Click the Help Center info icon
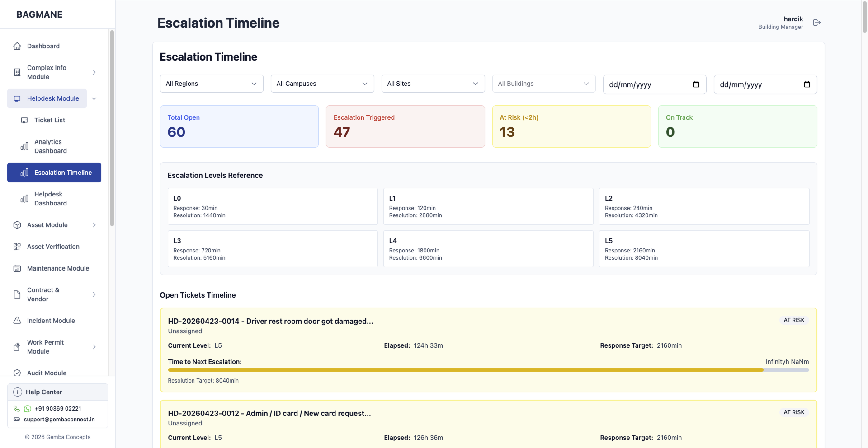868x448 pixels. coord(18,392)
